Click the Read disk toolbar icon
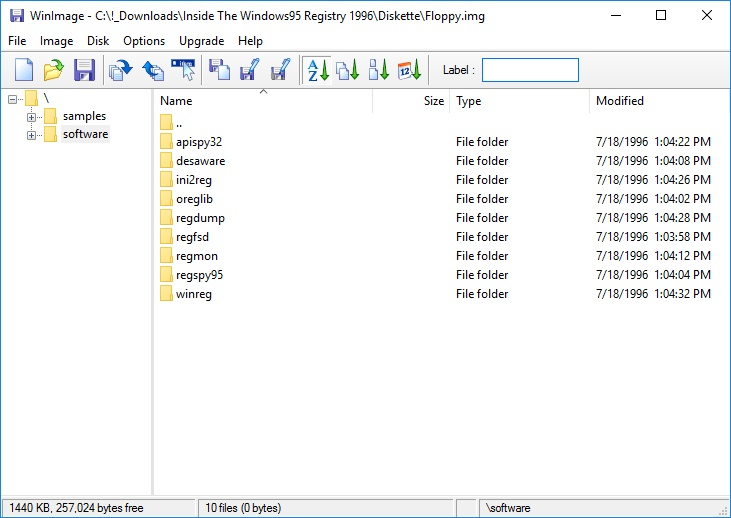The width and height of the screenshot is (731, 518). [121, 70]
